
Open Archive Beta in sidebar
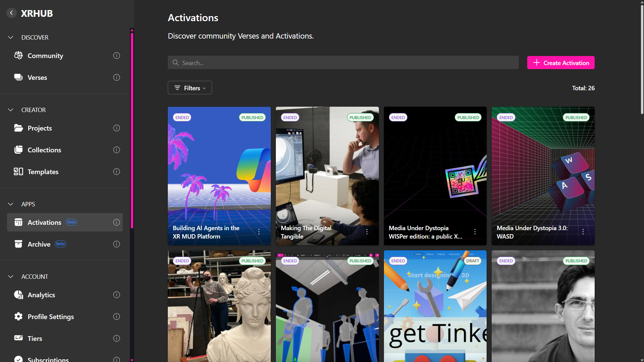(x=65, y=244)
